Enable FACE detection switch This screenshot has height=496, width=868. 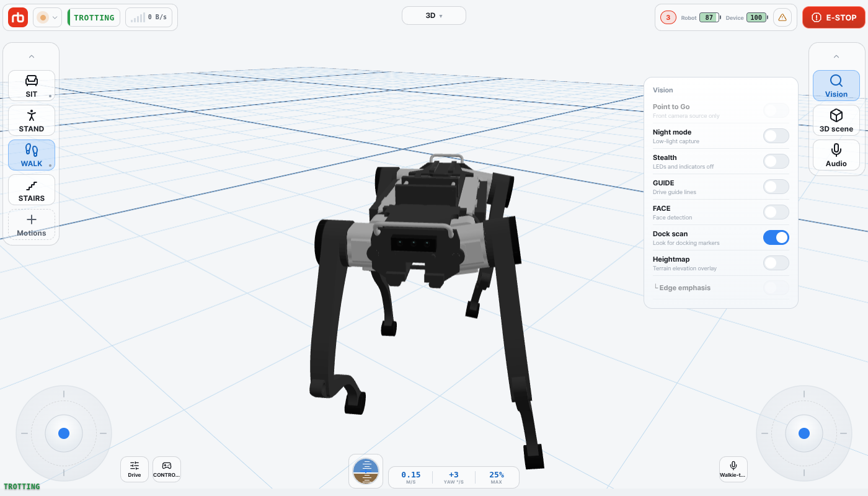(776, 212)
